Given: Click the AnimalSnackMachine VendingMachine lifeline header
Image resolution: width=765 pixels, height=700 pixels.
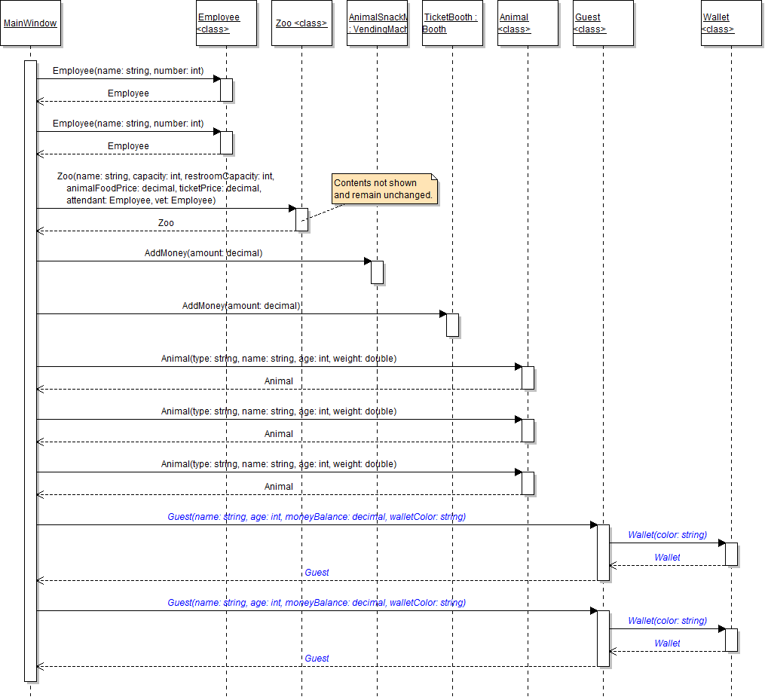Looking at the screenshot, I should click(377, 23).
